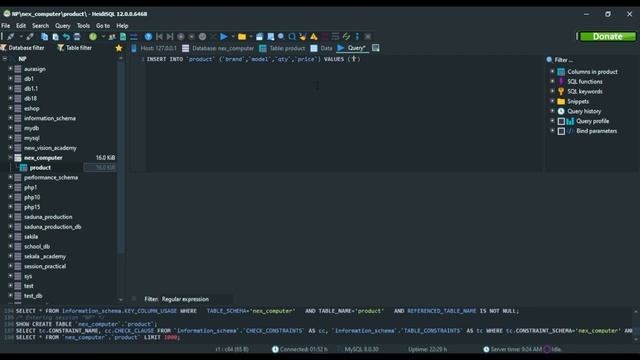The height and width of the screenshot is (360, 640).
Task: Collapse the nex_computer database node
Action: click(11, 158)
